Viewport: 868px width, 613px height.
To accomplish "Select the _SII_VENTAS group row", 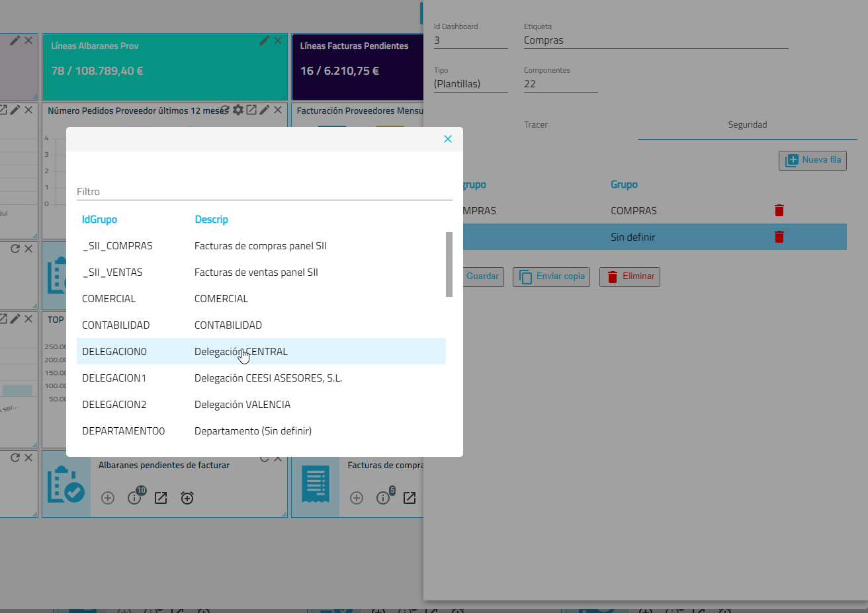I will (261, 272).
